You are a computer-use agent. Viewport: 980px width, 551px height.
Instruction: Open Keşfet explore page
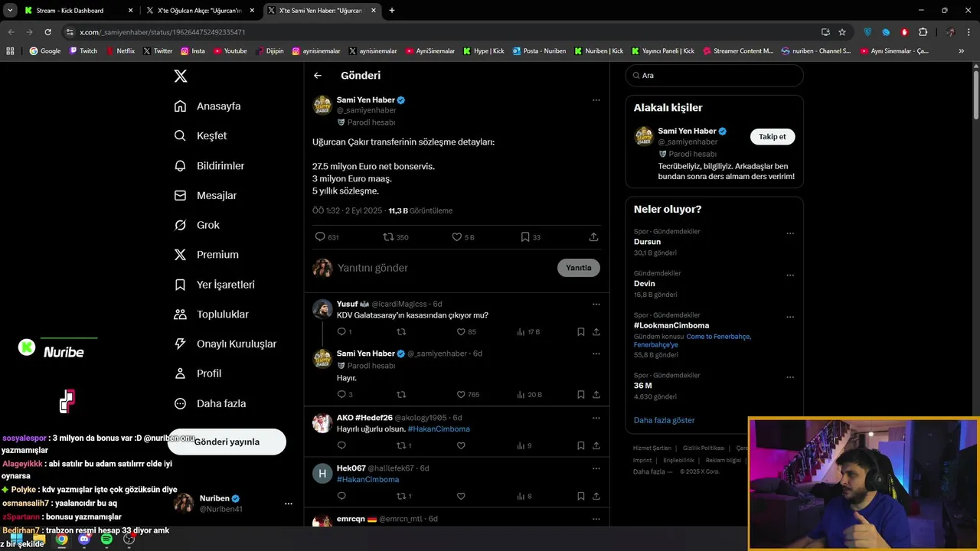pos(201,135)
